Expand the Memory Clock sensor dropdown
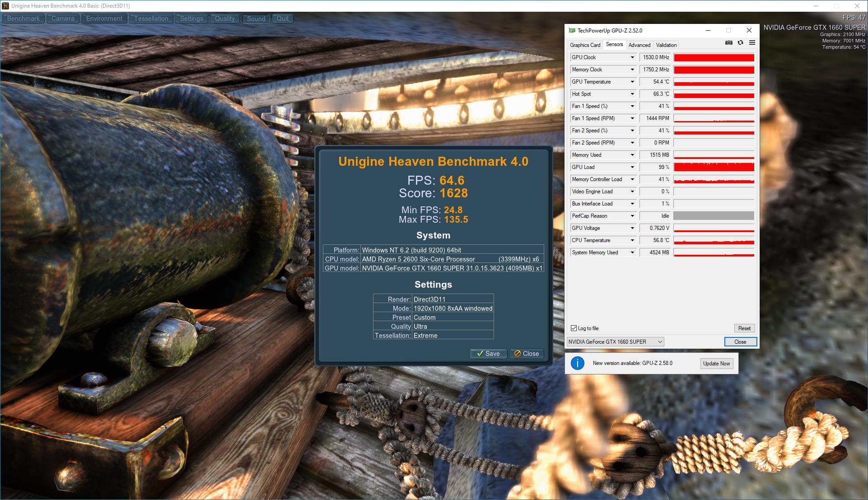Viewport: 868px width, 500px height. pos(632,70)
